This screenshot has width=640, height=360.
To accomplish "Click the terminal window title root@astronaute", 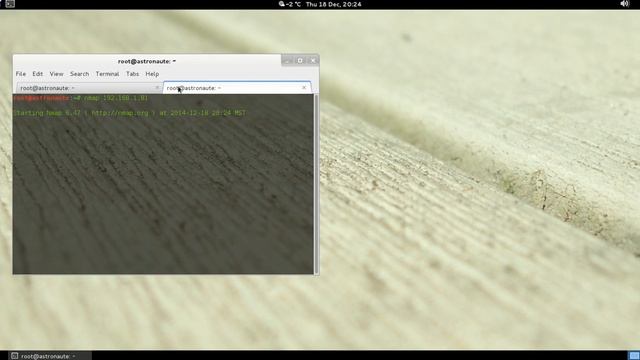I will [x=147, y=61].
